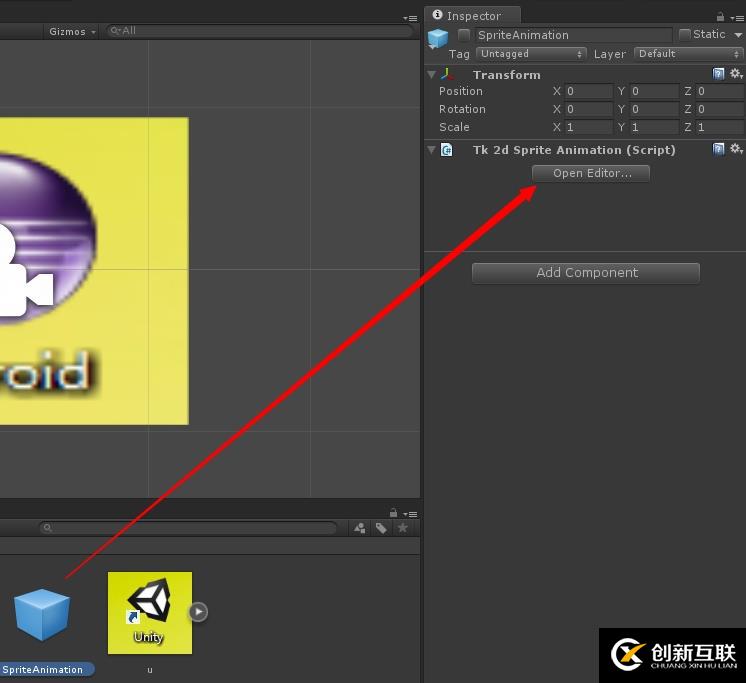
Task: Open the Static options dropdown arrow
Action: [x=738, y=35]
